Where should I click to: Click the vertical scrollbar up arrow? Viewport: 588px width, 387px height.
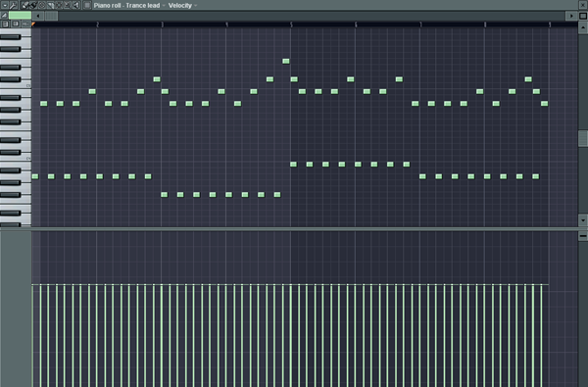pyautogui.click(x=583, y=27)
